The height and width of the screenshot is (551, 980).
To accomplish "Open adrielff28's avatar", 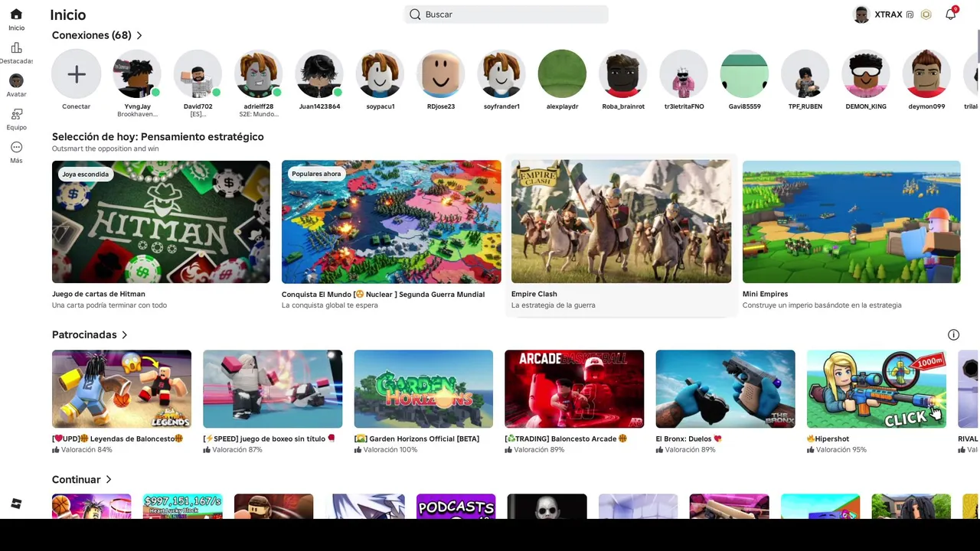I will point(258,74).
